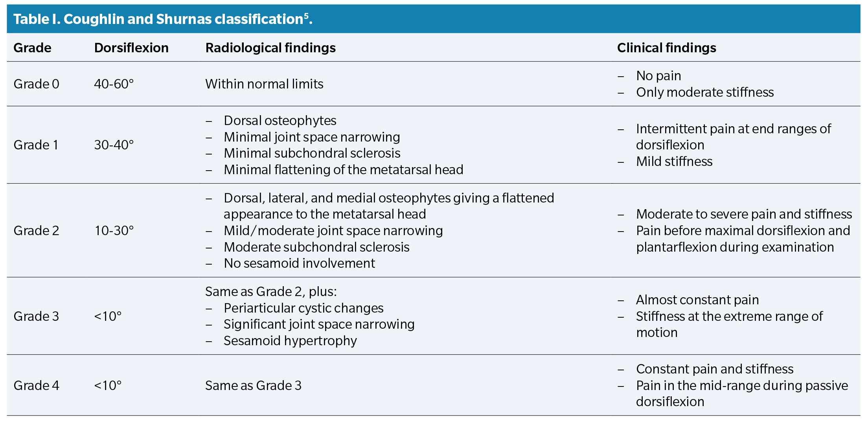Click the Dorsiflexion column header
Image resolution: width=868 pixels, height=425 pixels.
point(131,48)
